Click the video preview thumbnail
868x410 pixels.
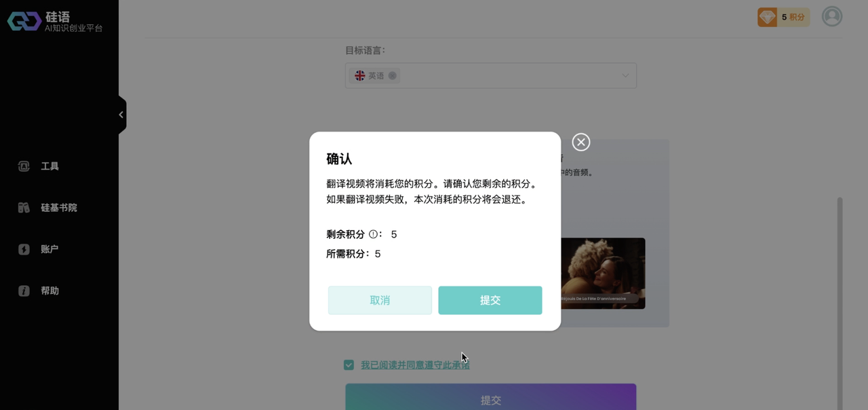point(603,273)
